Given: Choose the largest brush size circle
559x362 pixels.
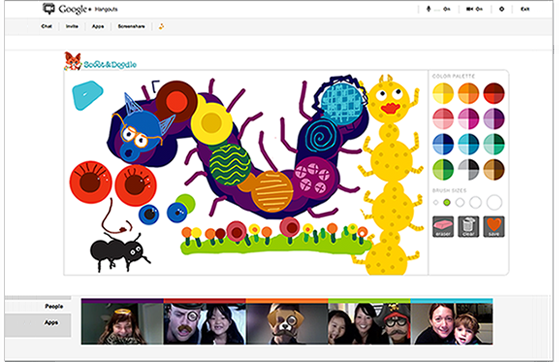Looking at the screenshot, I should [x=494, y=203].
